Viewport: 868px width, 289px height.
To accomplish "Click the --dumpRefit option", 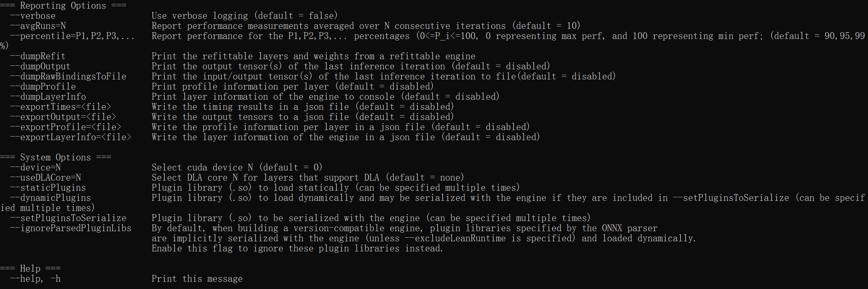I will pos(38,56).
